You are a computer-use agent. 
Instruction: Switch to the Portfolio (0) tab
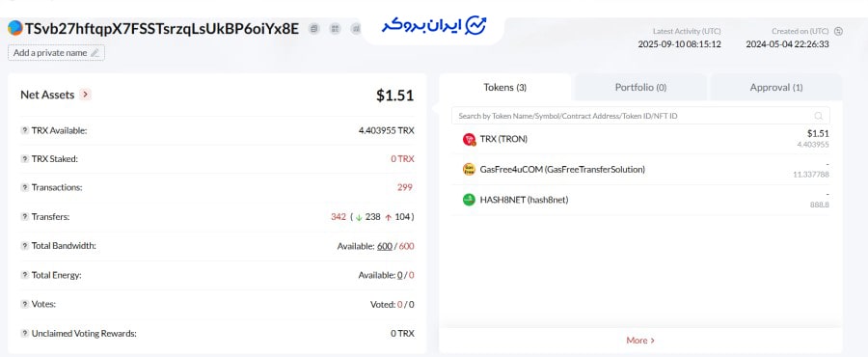click(640, 88)
